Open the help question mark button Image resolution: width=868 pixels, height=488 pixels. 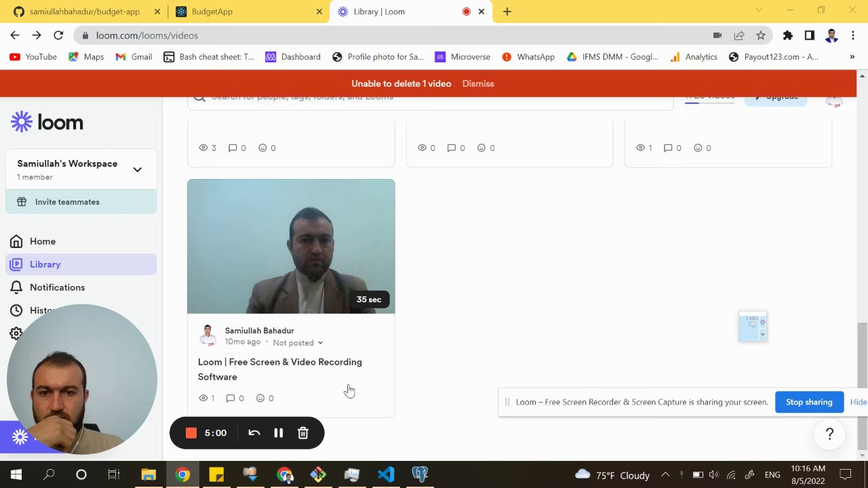(x=829, y=434)
